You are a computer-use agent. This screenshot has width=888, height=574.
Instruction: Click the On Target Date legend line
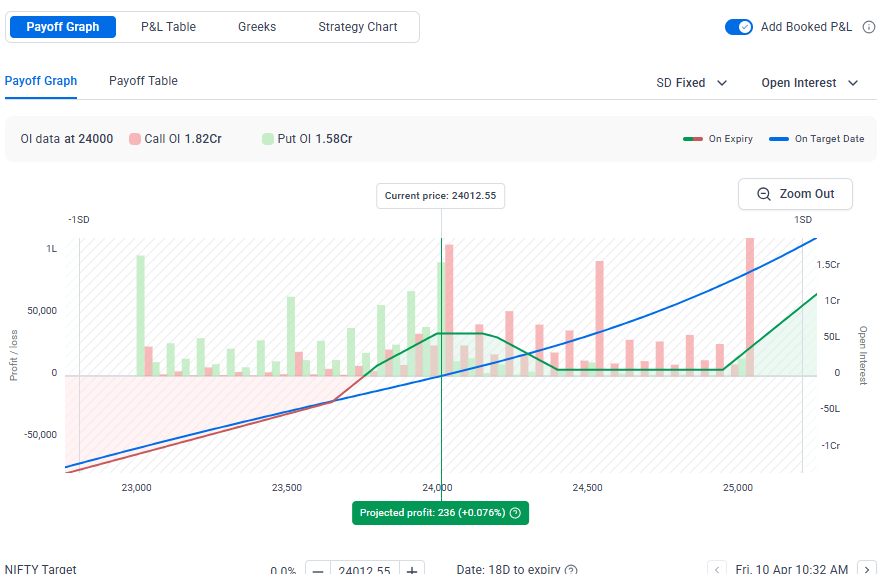[x=779, y=139]
